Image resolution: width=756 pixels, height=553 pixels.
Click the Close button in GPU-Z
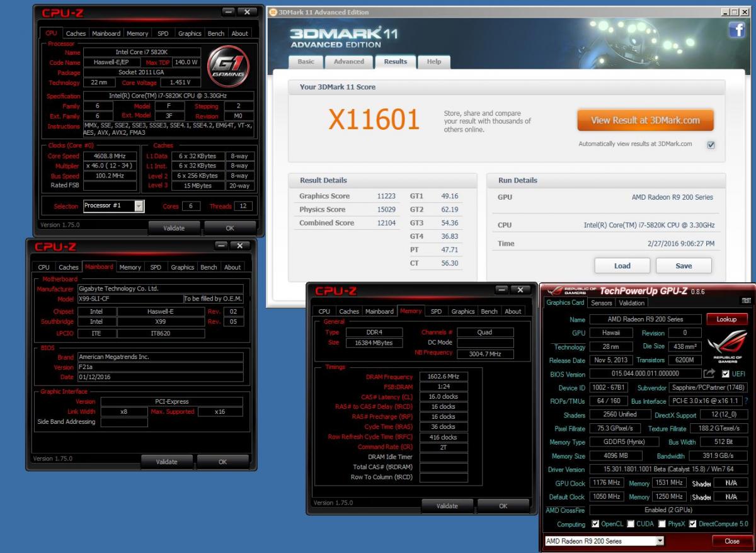click(731, 541)
